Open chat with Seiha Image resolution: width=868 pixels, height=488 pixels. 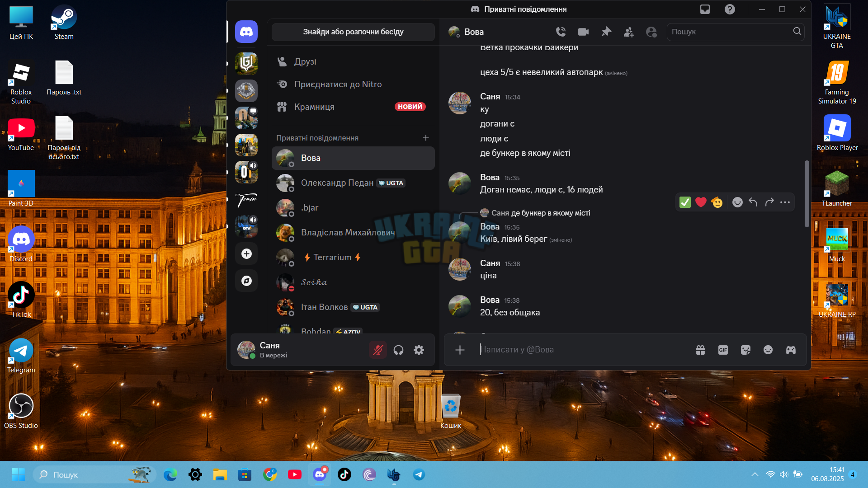click(353, 282)
